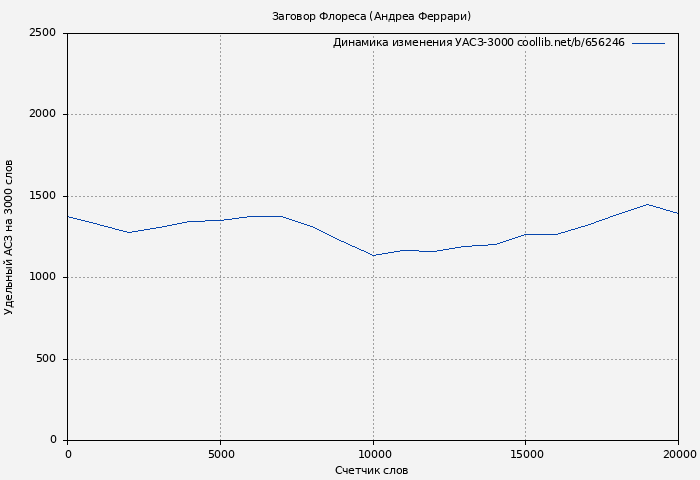The height and width of the screenshot is (480, 700).
Task: Click the 2000 tick on the vertical axis
Action: [x=43, y=114]
